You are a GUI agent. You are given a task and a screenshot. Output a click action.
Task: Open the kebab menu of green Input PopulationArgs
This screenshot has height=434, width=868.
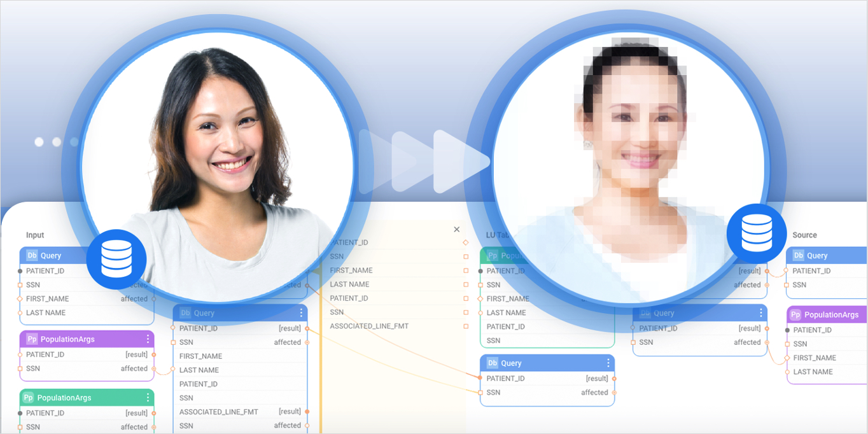tap(148, 398)
